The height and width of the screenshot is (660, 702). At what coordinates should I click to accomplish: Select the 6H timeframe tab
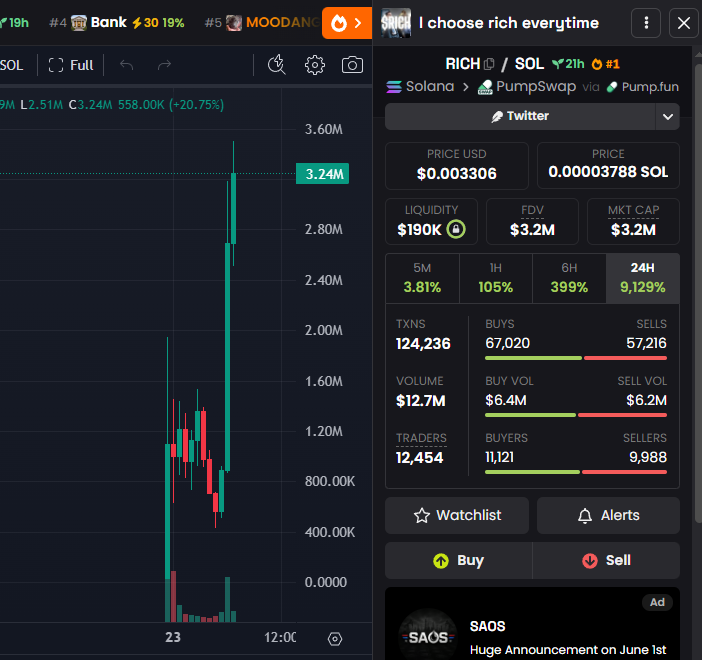[569, 279]
